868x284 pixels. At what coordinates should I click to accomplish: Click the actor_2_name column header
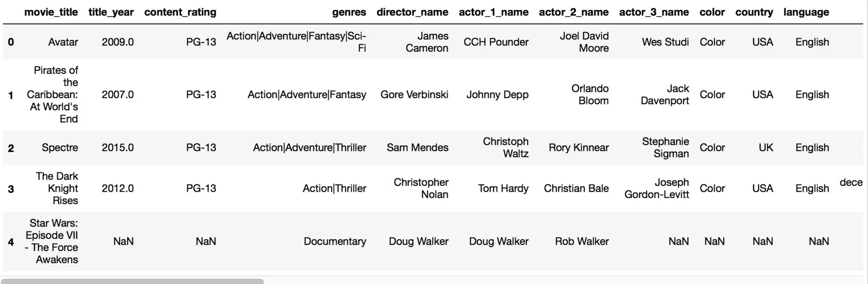coord(573,12)
